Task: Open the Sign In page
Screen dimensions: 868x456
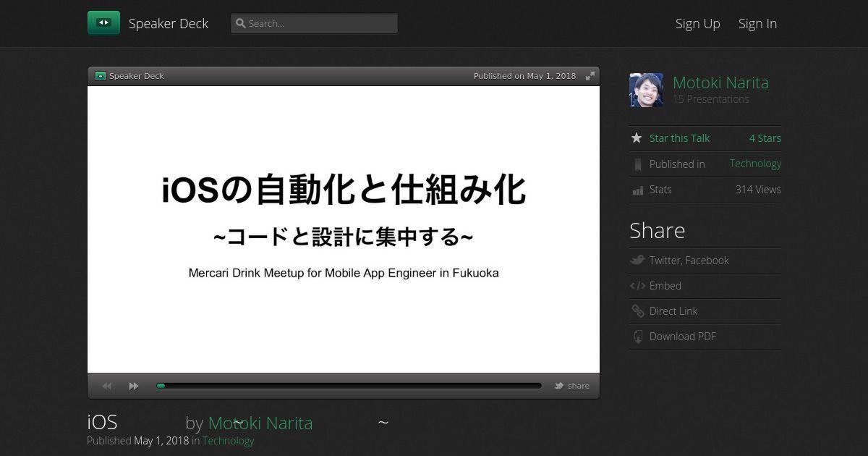Action: click(x=757, y=23)
